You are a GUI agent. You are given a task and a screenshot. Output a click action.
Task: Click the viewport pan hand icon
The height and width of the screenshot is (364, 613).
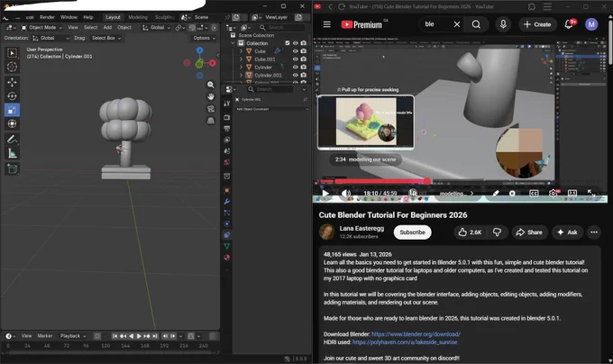(211, 96)
